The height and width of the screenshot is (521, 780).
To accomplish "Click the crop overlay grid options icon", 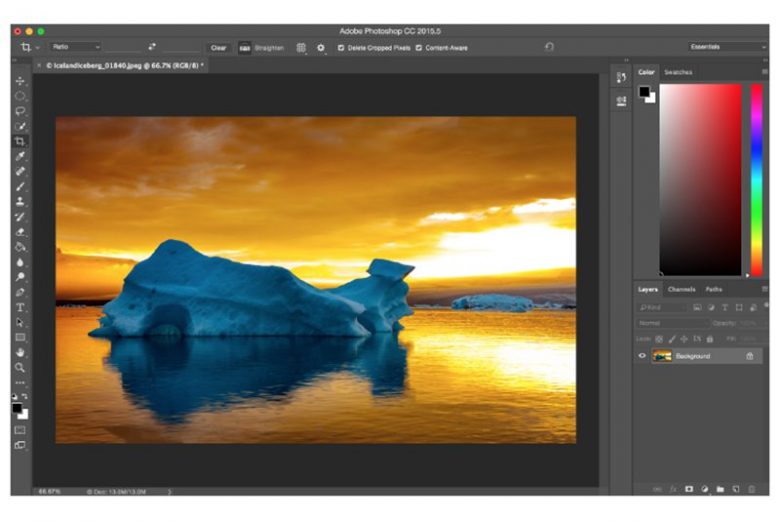I will pos(301,47).
